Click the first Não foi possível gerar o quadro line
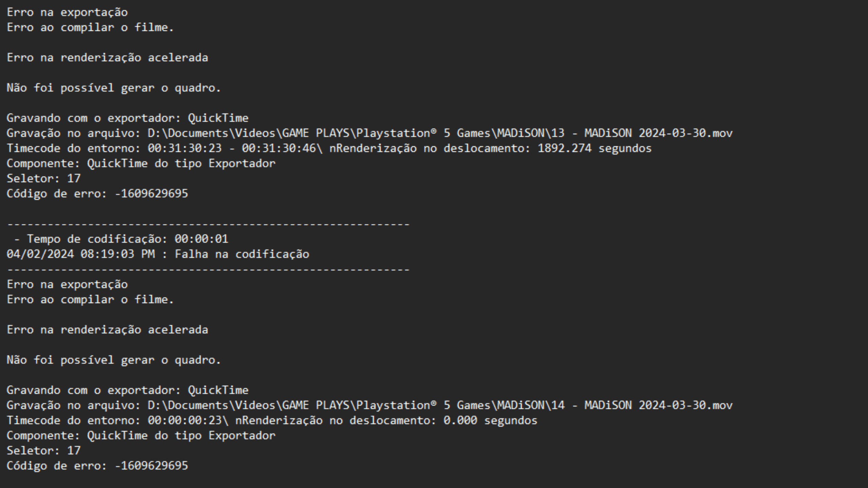Image resolution: width=868 pixels, height=488 pixels. tap(114, 88)
